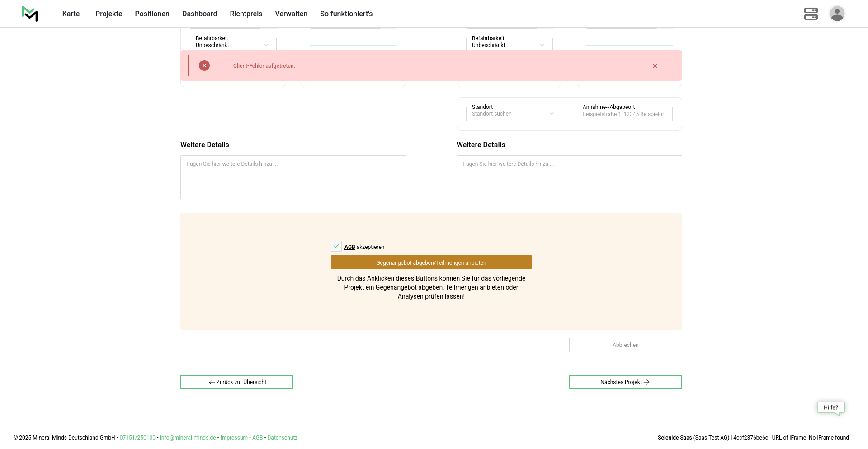Go to the Projekte page
This screenshot has height=449, width=868.
(108, 14)
